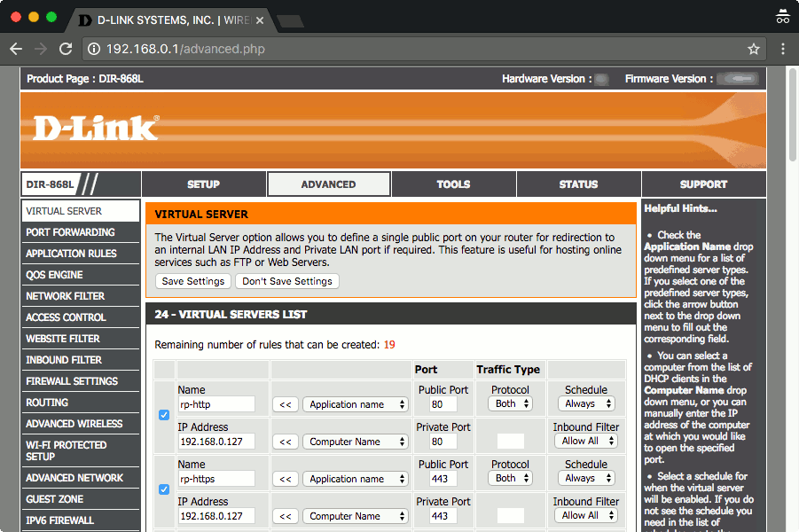The height and width of the screenshot is (532, 799).
Task: Close the D-LINK SYSTEMS browser tab
Action: (260, 20)
